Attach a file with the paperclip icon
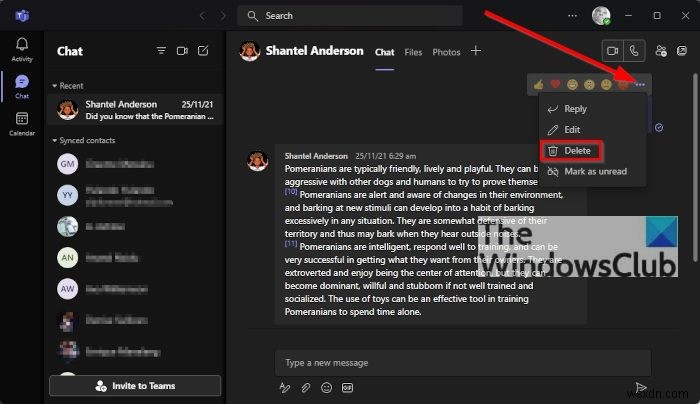Image resolution: width=700 pixels, height=404 pixels. click(x=306, y=387)
